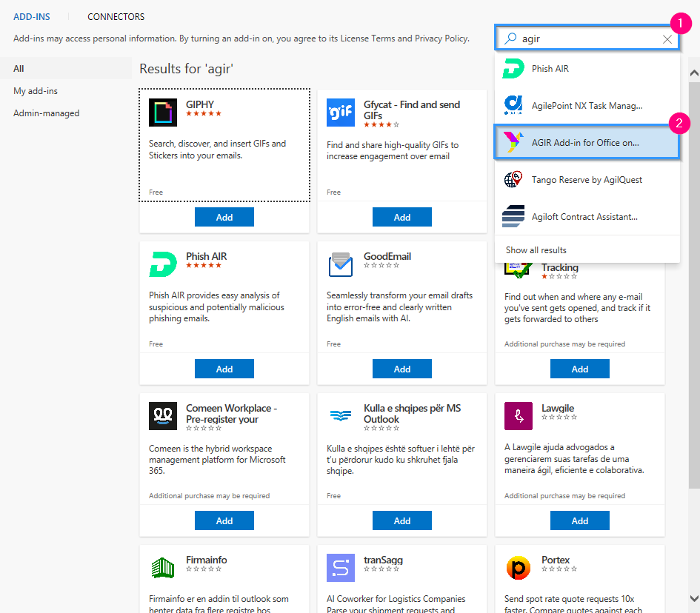Open the Tracking add-in title

(560, 267)
